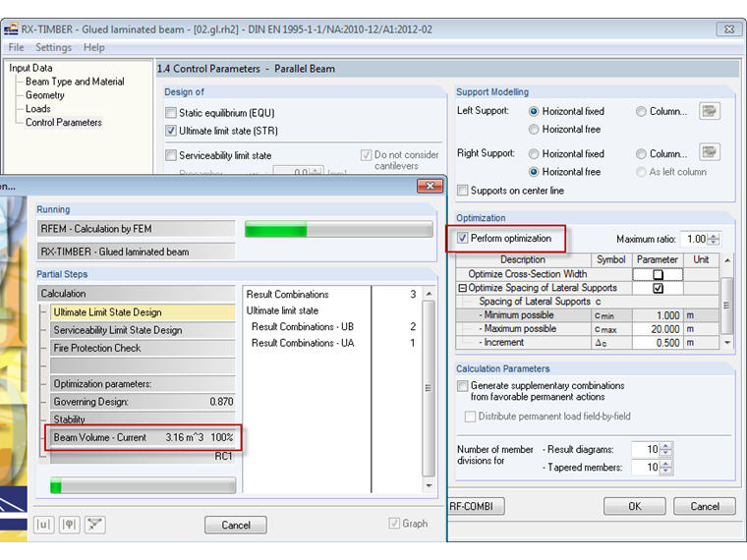Toggle Do not consider cantilevers checkbox

pyautogui.click(x=366, y=155)
